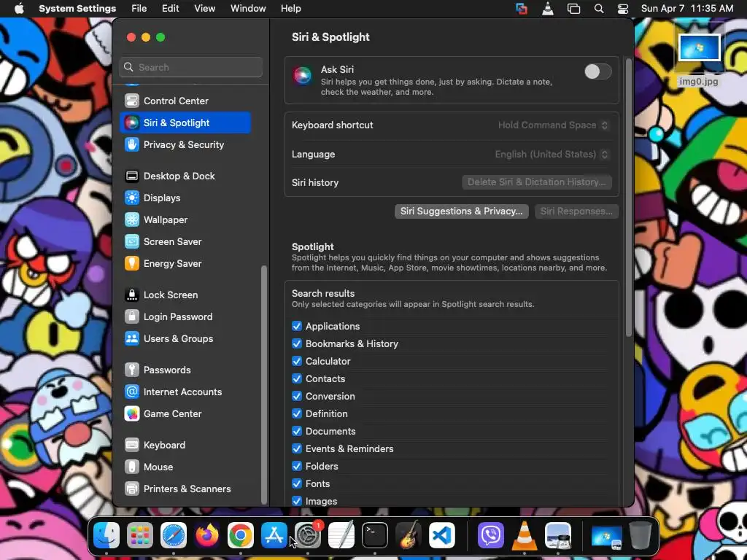Launch Safari from the Dock
The width and height of the screenshot is (747, 560).
(174, 535)
